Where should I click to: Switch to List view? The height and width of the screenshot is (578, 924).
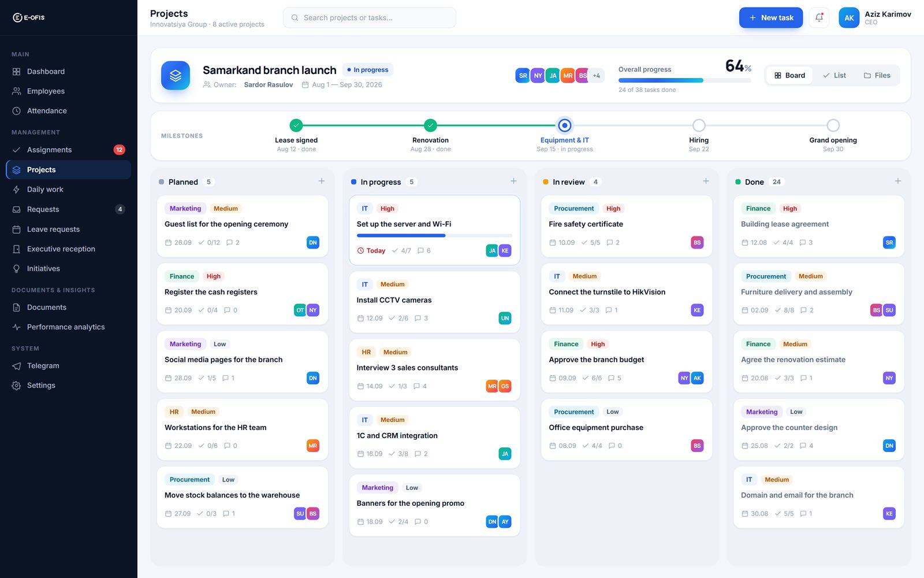point(834,76)
